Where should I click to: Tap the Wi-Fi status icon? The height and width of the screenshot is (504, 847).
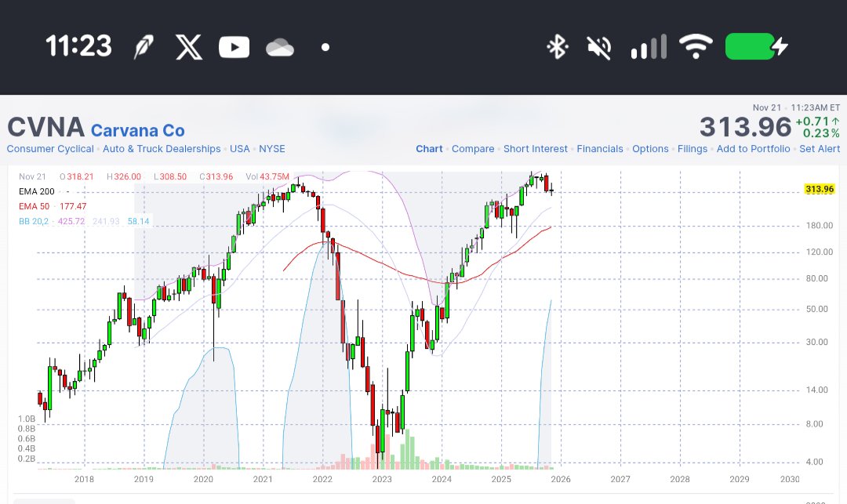click(x=696, y=46)
